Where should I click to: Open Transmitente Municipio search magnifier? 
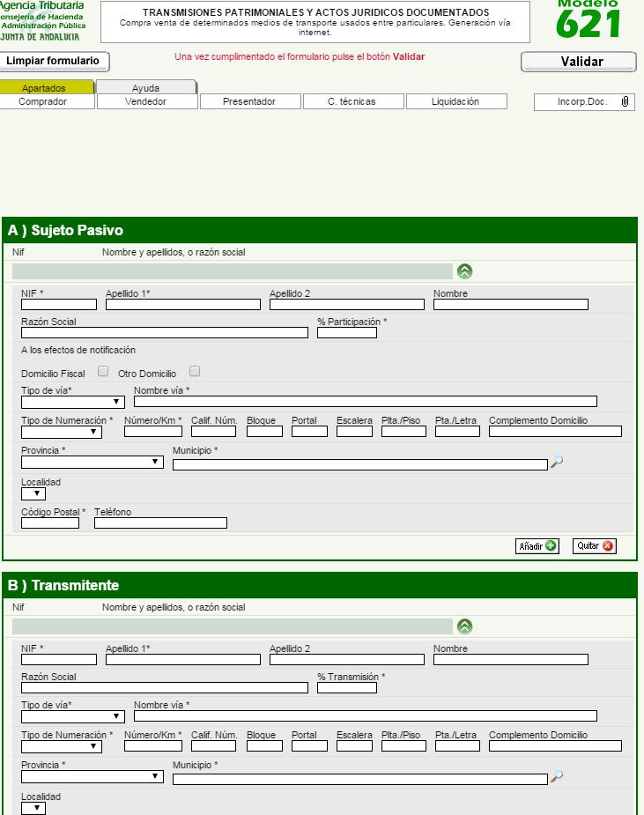point(557,776)
